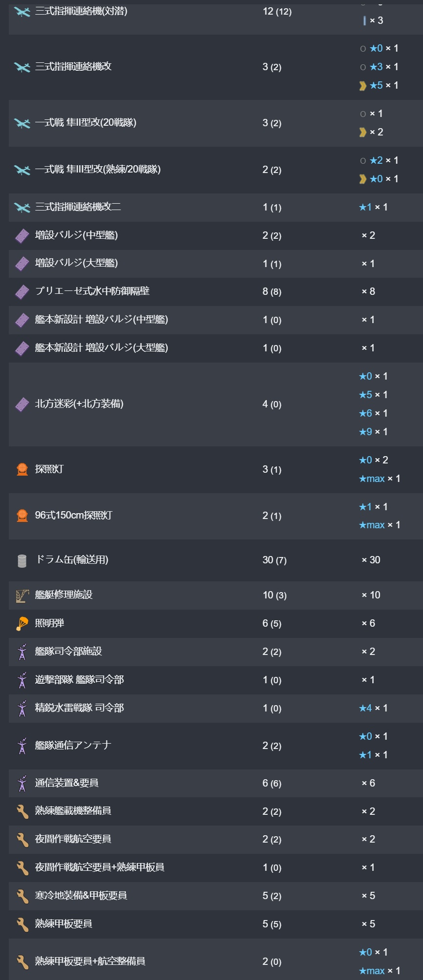Click the ★9 × 1 entry of 北方迷彩
This screenshot has height=980, width=423.
[373, 432]
